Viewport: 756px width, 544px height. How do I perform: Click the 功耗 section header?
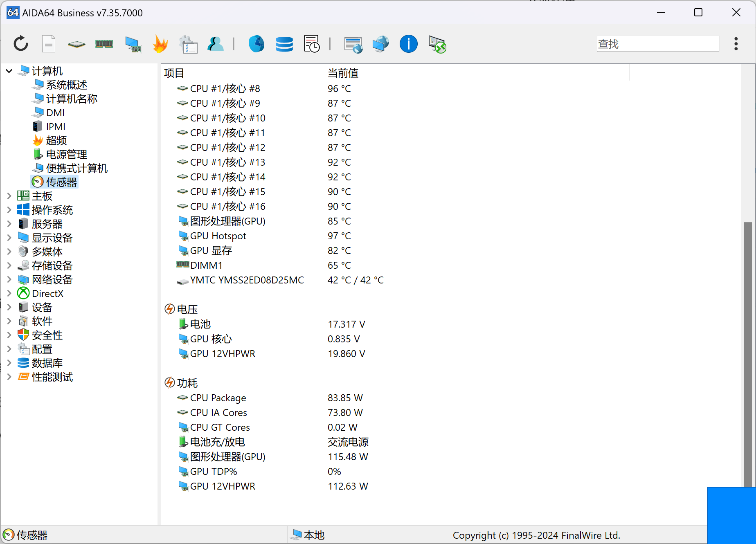[x=181, y=383]
